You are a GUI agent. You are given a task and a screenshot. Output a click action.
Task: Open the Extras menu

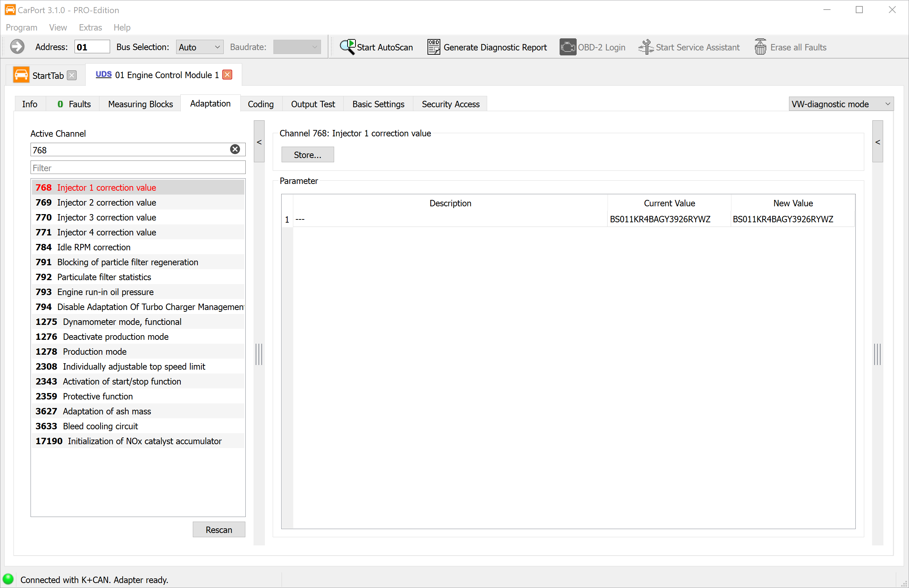point(90,27)
